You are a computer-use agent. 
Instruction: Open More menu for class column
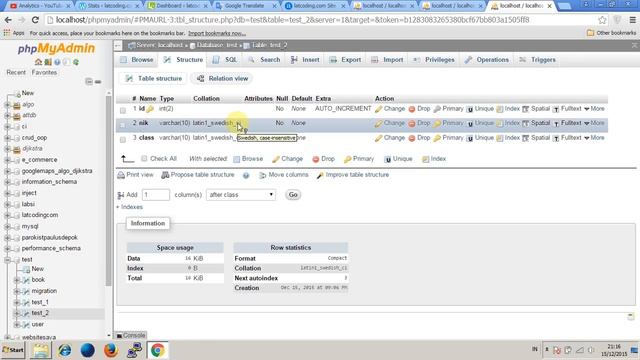[x=594, y=138]
